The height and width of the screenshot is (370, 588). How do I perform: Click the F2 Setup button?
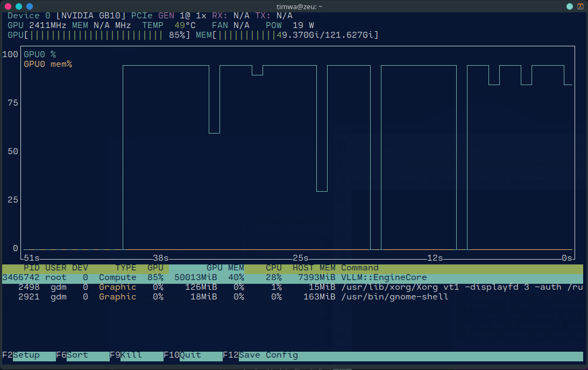(29, 355)
